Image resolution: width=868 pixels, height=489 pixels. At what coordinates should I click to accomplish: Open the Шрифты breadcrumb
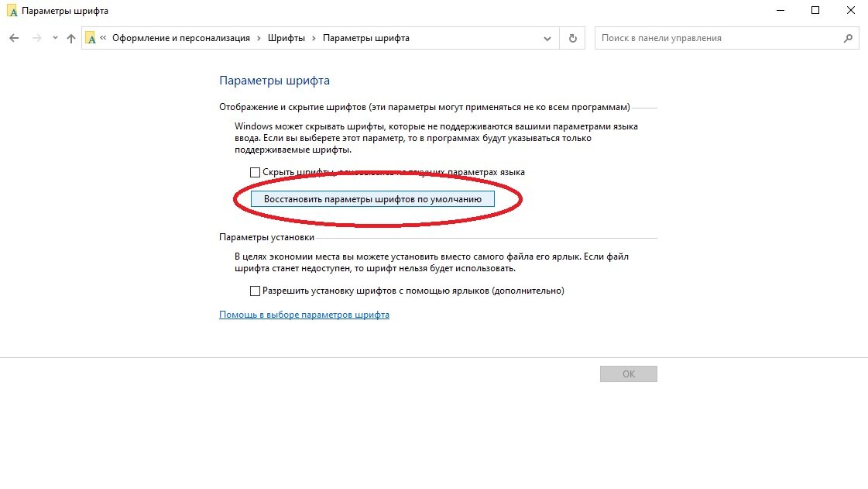pos(286,38)
